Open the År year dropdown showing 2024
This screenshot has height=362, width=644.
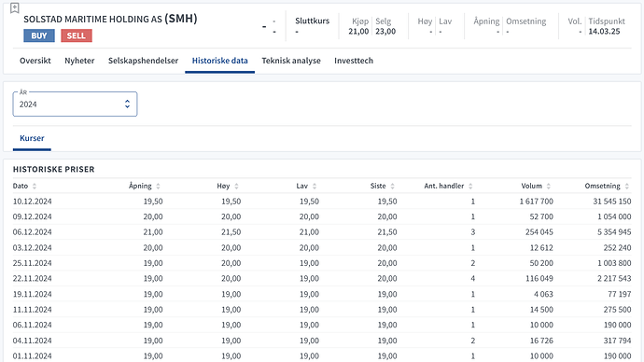tap(75, 104)
